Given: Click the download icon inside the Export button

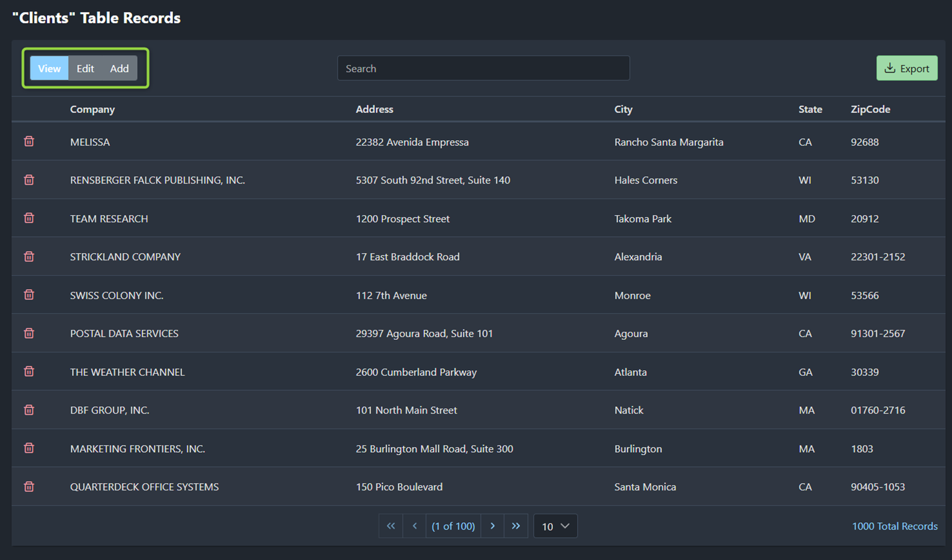Looking at the screenshot, I should point(890,68).
